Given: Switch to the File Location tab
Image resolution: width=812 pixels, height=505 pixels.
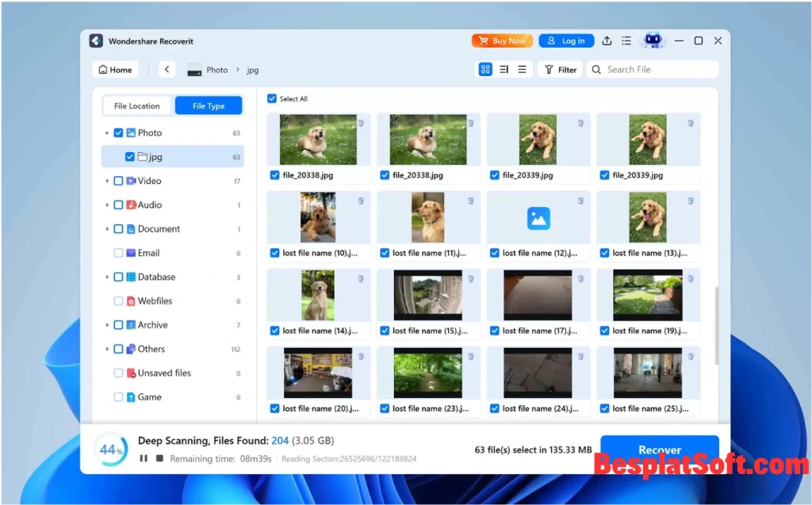Looking at the screenshot, I should pos(136,105).
